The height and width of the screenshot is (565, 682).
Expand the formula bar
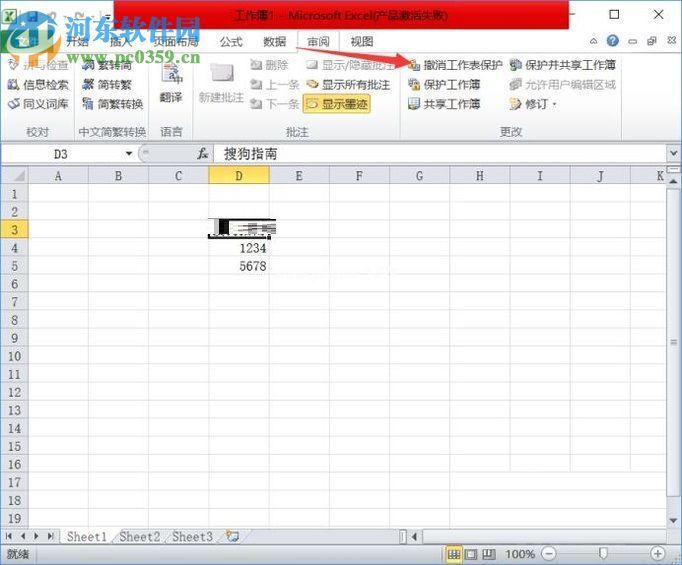tap(673, 154)
